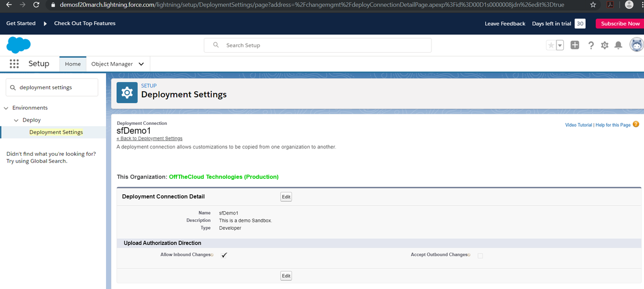
Task: Click the sfDemo1 connection heading
Action: point(134,130)
